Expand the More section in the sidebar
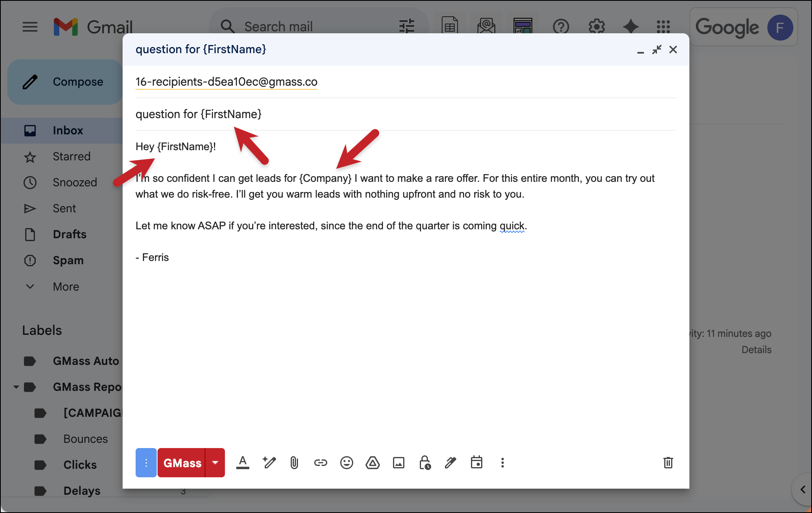 30,287
